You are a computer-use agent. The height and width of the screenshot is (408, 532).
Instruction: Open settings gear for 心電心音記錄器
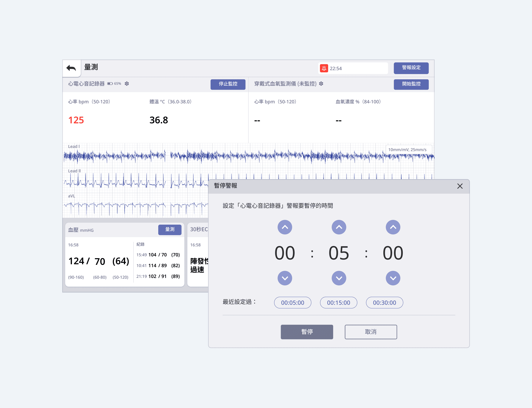[127, 84]
